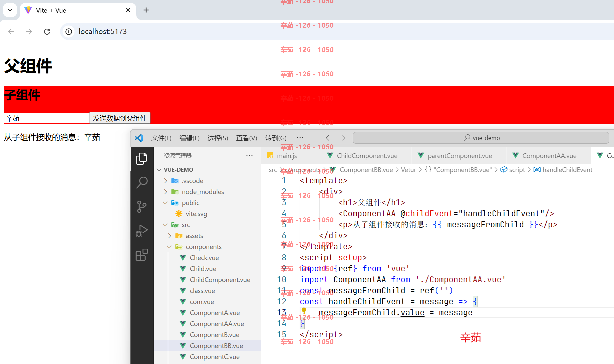Click script in the breadcrumb
The image size is (614, 364).
(517, 170)
